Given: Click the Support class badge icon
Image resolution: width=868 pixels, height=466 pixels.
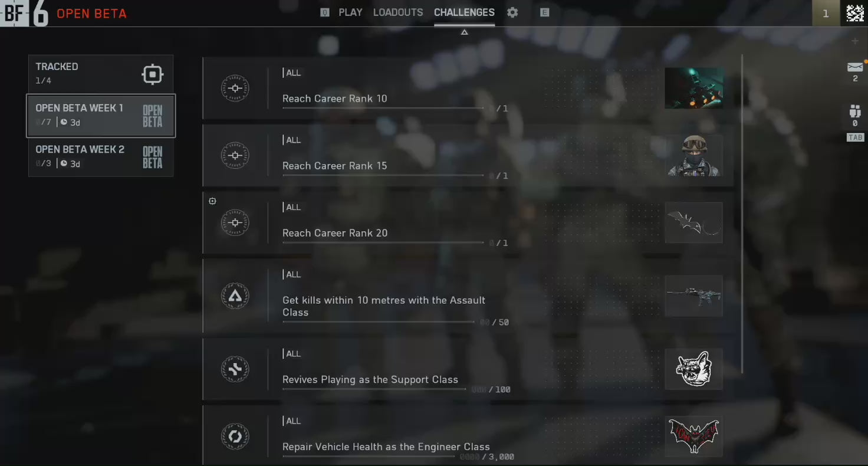Looking at the screenshot, I should coord(235,369).
